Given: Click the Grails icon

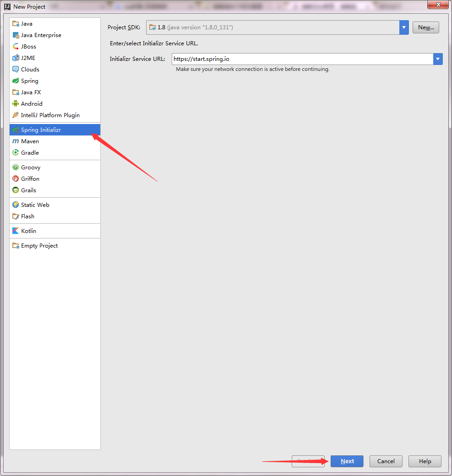Looking at the screenshot, I should (x=16, y=190).
